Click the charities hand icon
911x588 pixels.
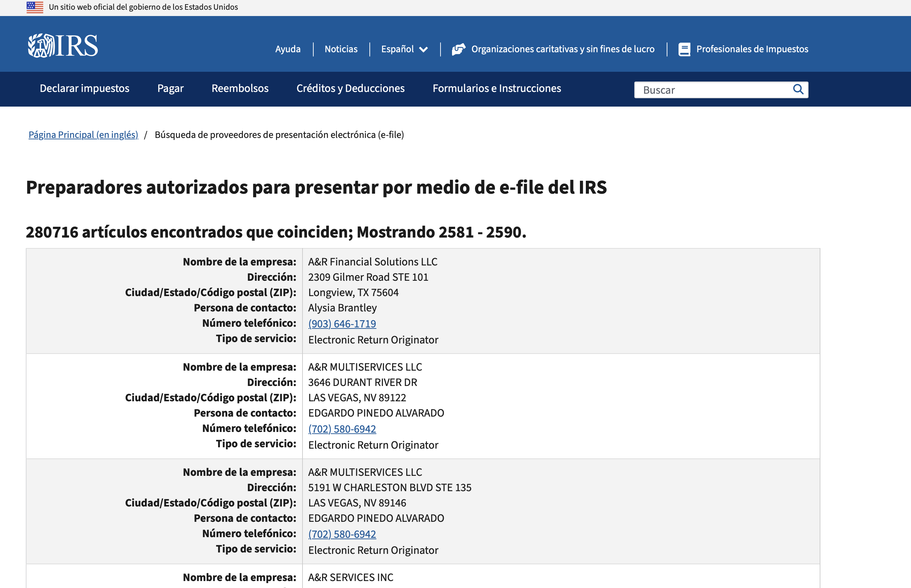(x=458, y=49)
